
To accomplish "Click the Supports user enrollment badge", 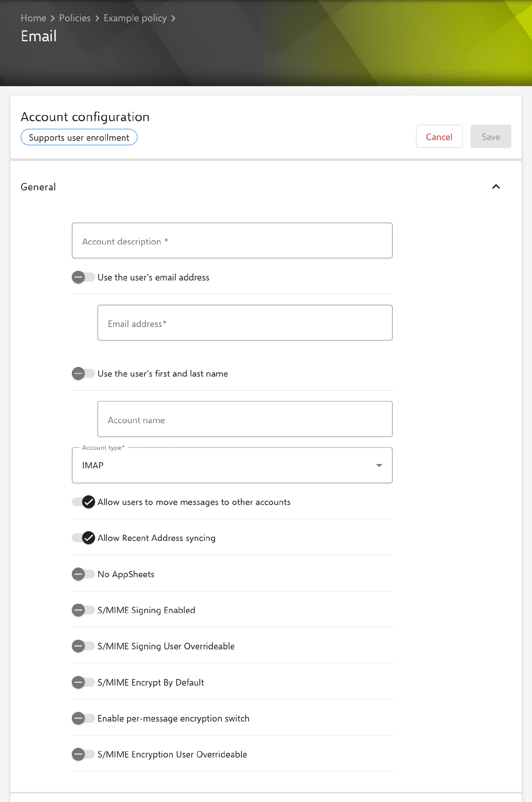I will (79, 137).
